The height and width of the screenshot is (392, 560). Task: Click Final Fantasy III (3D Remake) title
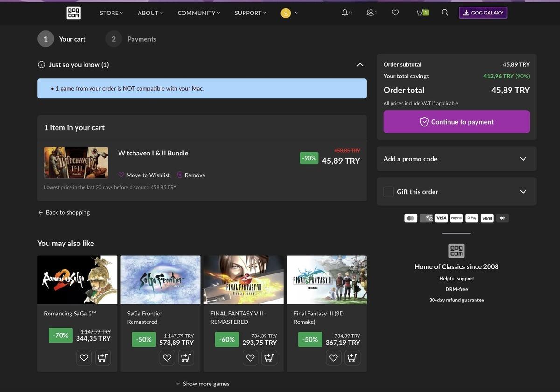pos(319,318)
